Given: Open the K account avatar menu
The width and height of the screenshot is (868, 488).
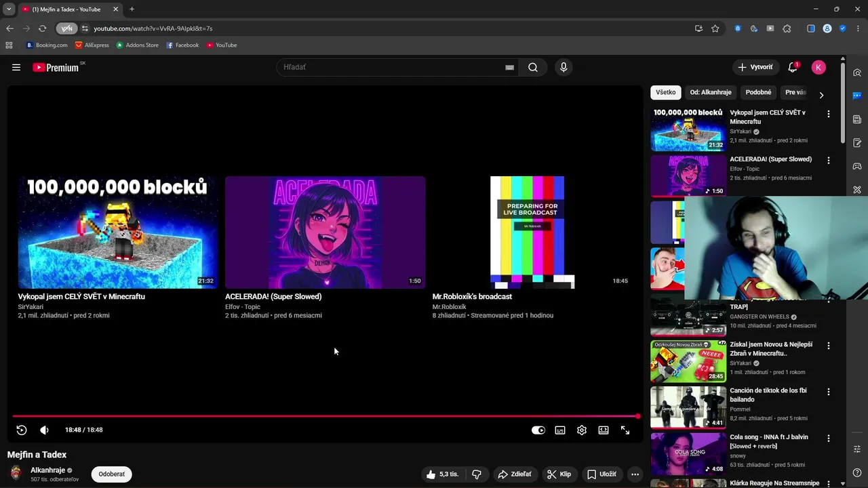Looking at the screenshot, I should pos(818,67).
